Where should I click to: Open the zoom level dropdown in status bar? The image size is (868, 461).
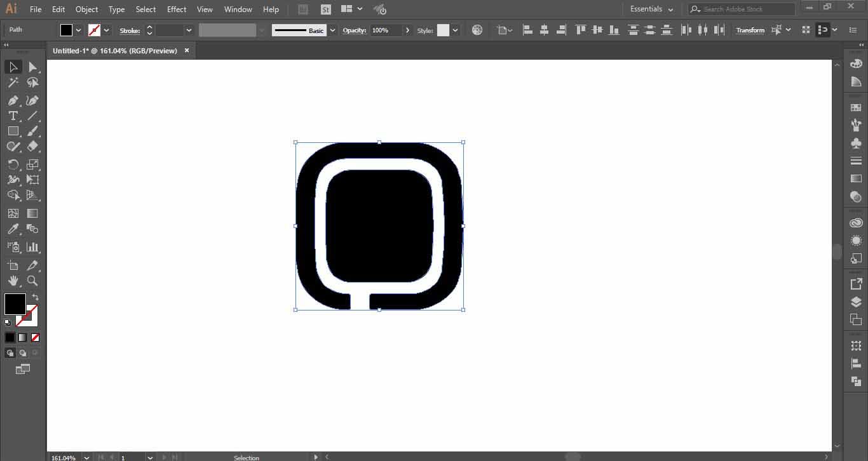[86, 457]
